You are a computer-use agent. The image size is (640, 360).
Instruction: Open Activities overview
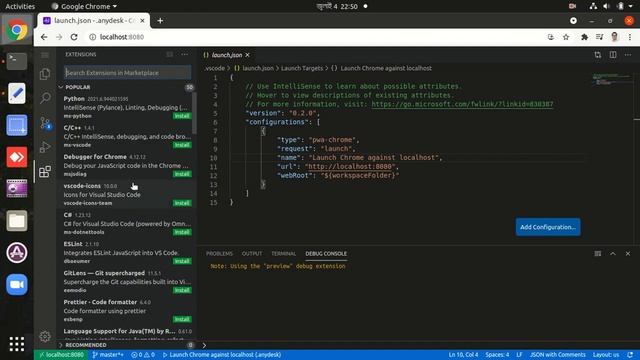20,6
